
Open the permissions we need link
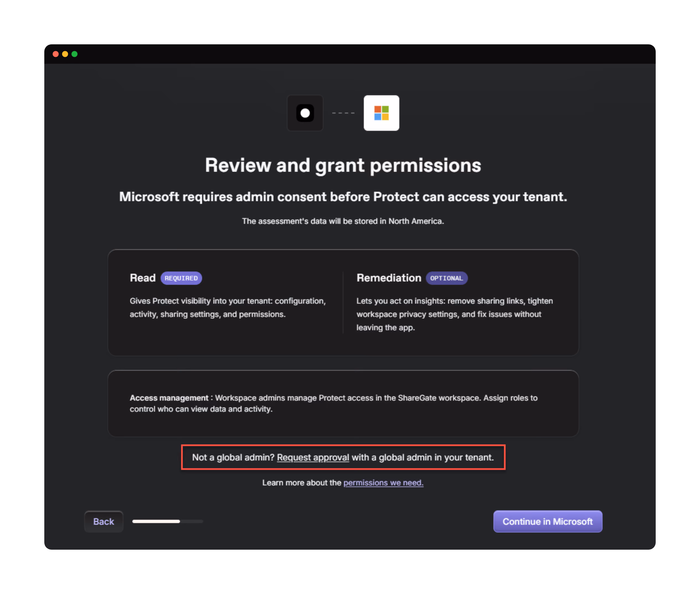pos(383,483)
